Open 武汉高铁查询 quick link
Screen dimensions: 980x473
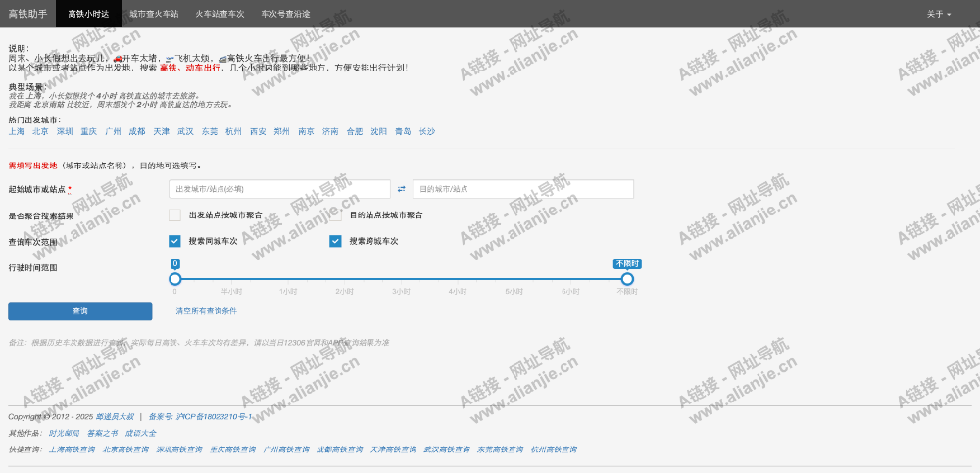[x=447, y=449]
